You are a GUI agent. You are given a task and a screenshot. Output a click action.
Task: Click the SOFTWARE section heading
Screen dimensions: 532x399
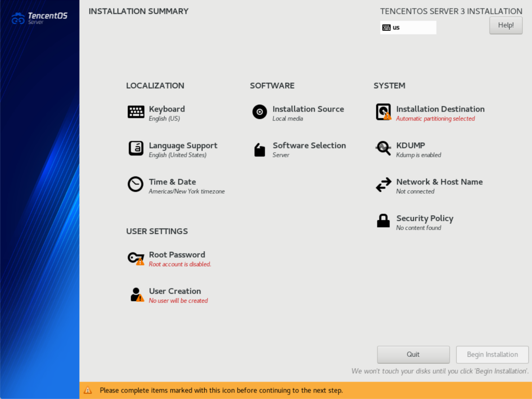pos(272,86)
